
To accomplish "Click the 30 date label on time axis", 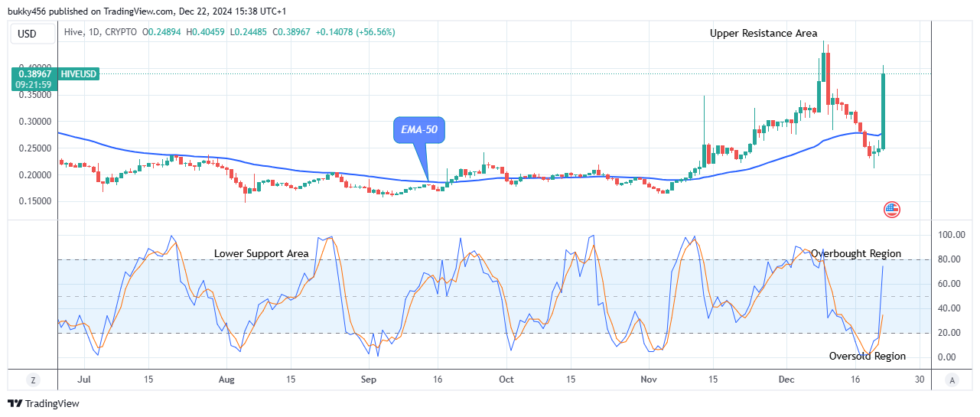I will click(x=919, y=380).
